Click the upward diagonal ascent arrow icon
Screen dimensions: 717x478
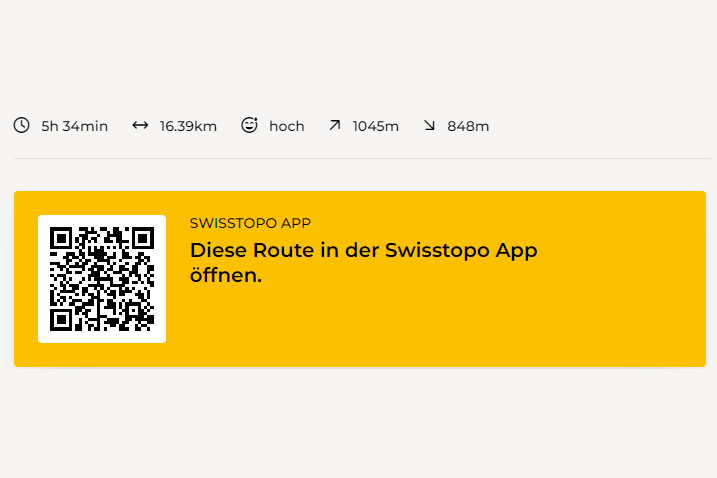(334, 126)
